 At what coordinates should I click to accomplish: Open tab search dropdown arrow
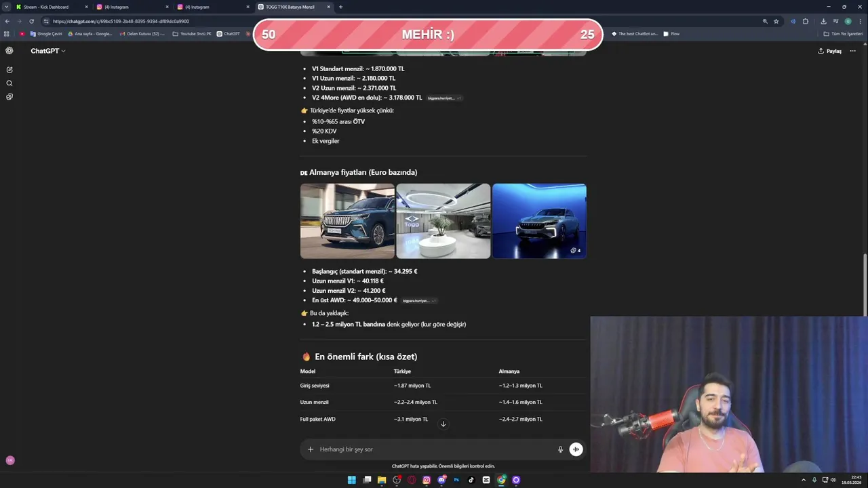click(x=6, y=7)
